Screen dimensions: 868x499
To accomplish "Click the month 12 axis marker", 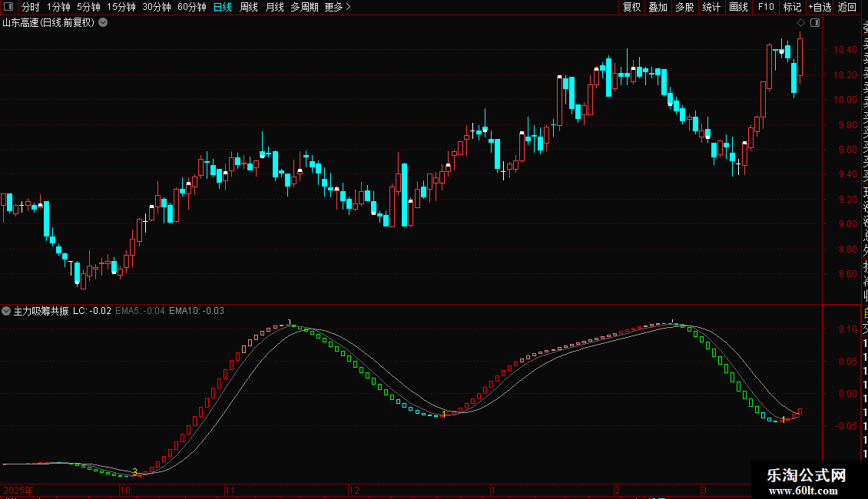I will (x=354, y=490).
